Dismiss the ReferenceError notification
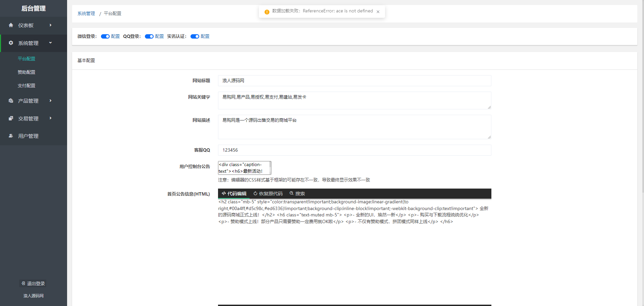The image size is (644, 306). tap(378, 12)
